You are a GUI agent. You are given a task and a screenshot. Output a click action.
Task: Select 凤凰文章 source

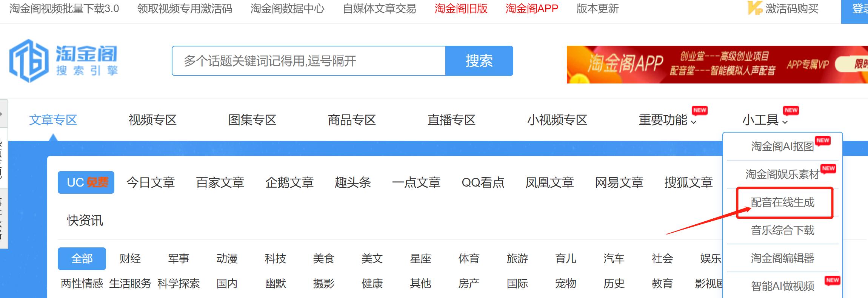click(x=550, y=182)
